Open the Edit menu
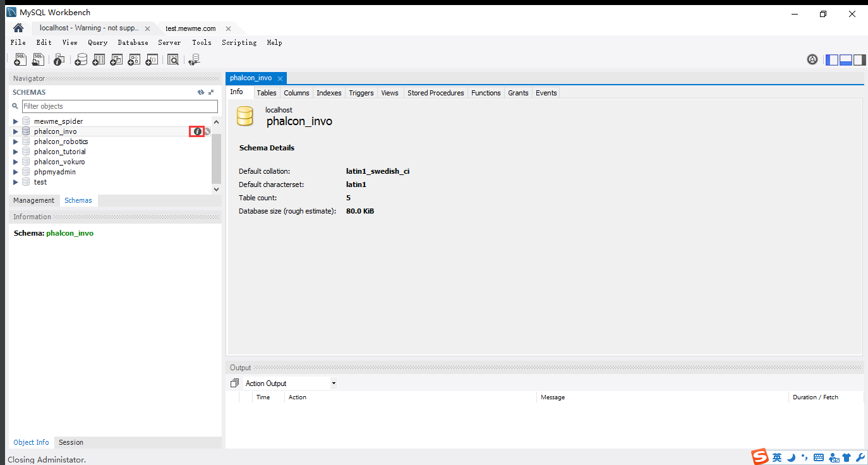Screen dimensions: 868x465 44,42
